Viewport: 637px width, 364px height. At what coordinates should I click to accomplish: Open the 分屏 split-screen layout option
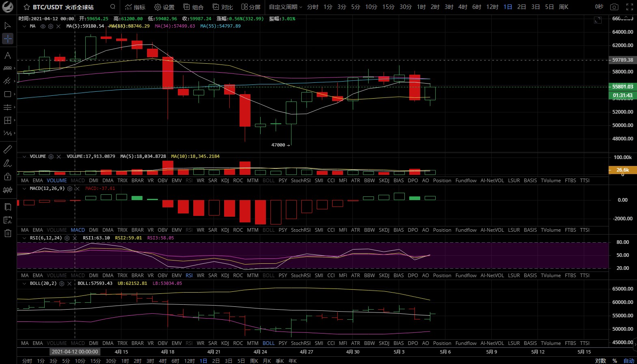click(x=251, y=7)
